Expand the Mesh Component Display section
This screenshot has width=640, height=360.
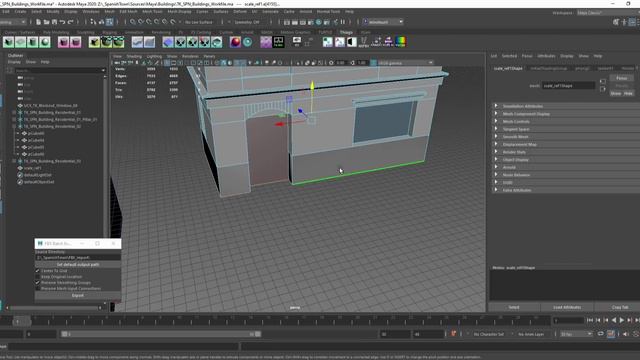pos(565,114)
